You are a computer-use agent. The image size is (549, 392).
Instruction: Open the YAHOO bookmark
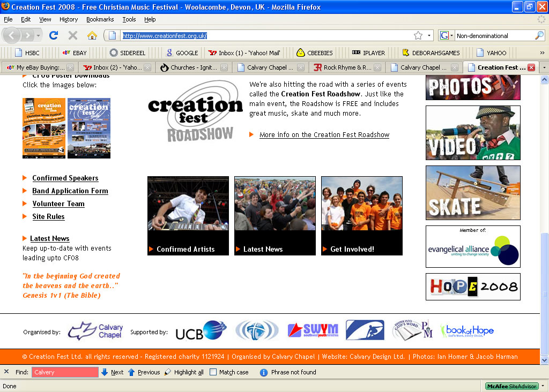492,53
